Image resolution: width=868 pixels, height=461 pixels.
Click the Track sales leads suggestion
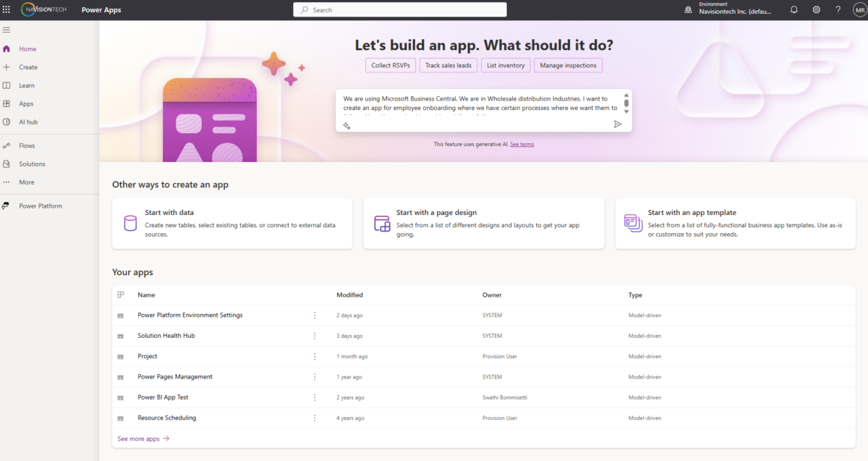pos(448,65)
